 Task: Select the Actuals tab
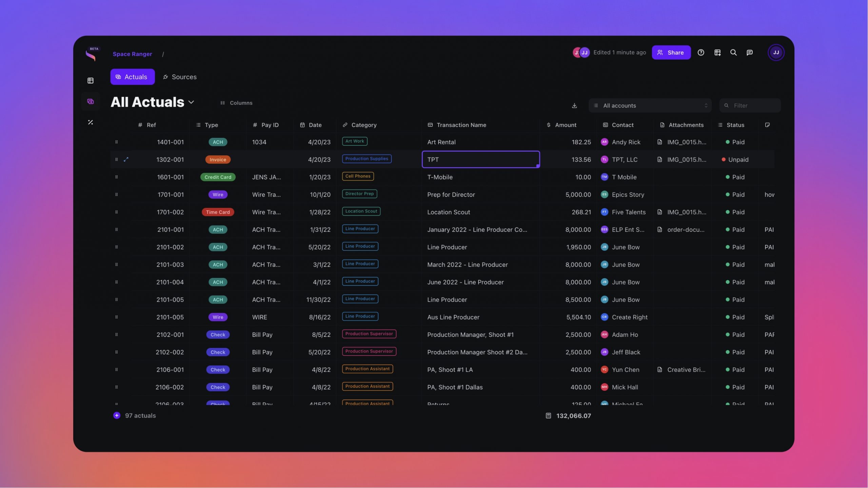[x=132, y=77]
